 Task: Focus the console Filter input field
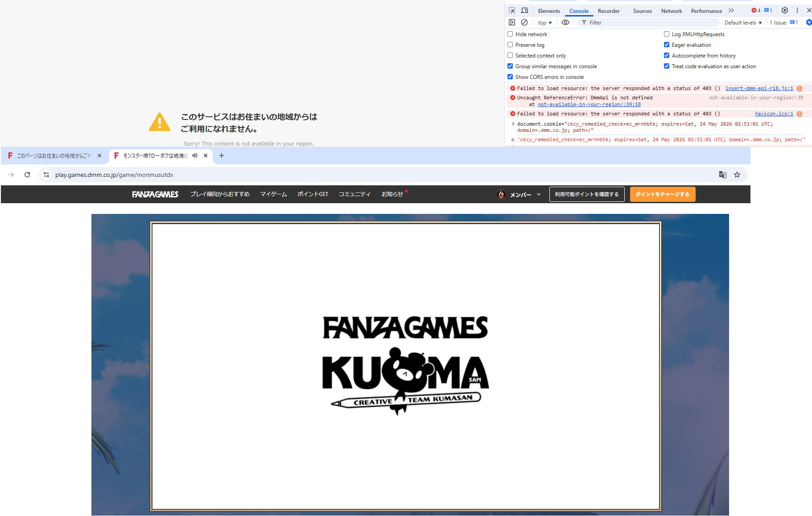(648, 23)
